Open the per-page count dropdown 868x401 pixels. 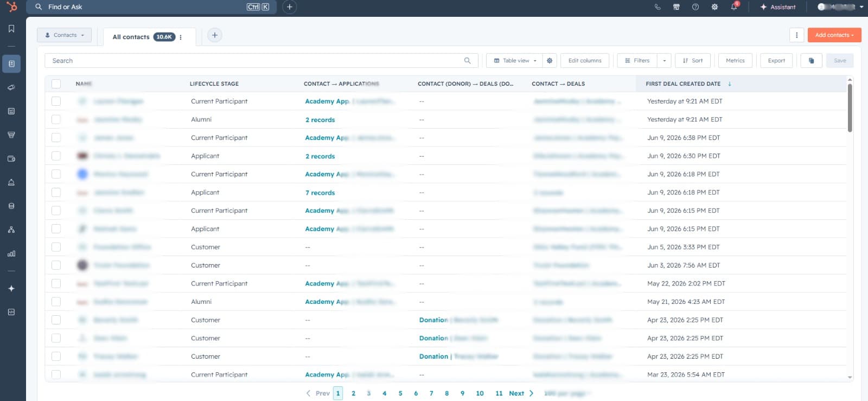567,393
